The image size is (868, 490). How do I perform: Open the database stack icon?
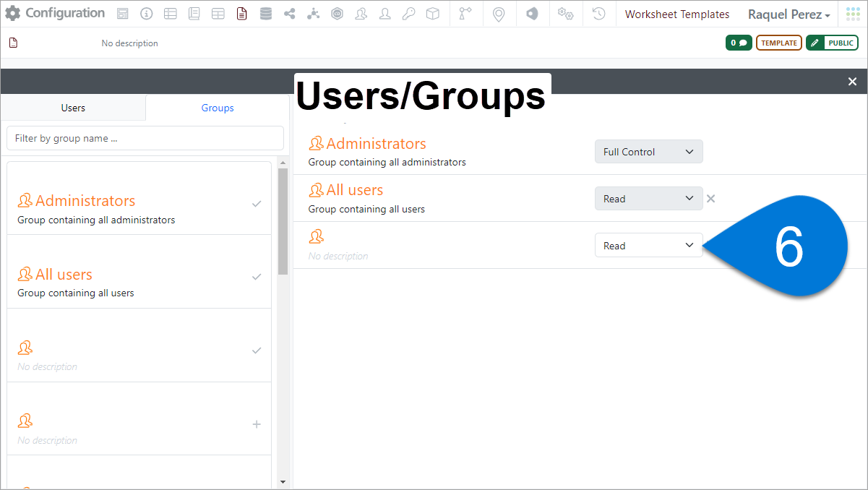pos(265,14)
